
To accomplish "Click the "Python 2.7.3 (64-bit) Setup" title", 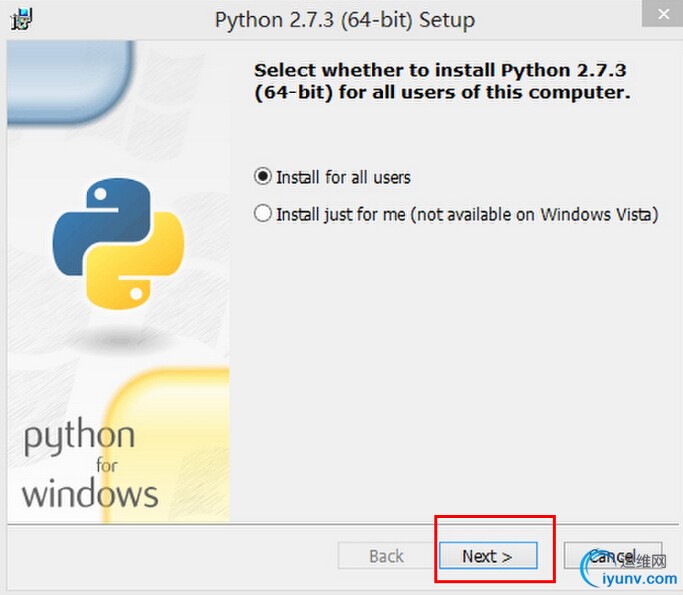I will tap(345, 20).
